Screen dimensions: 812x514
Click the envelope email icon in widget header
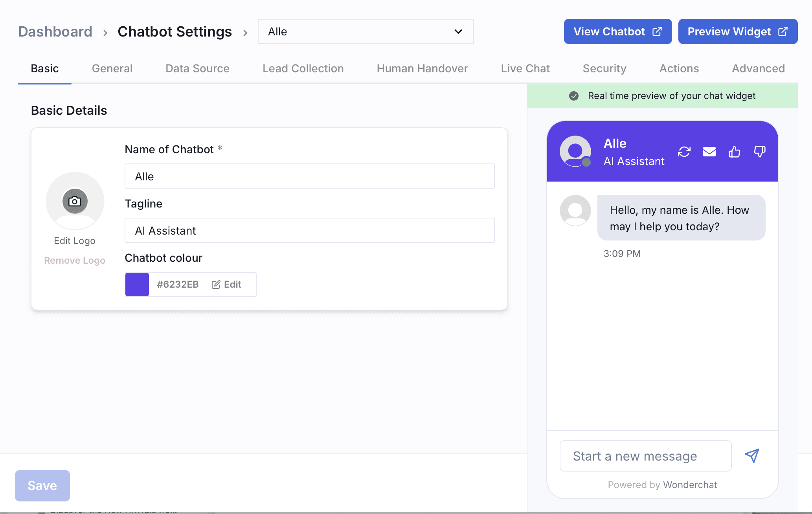(709, 152)
